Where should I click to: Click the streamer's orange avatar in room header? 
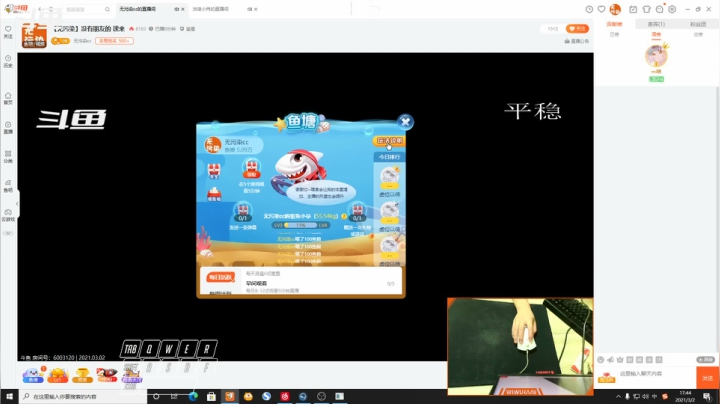[x=34, y=35]
